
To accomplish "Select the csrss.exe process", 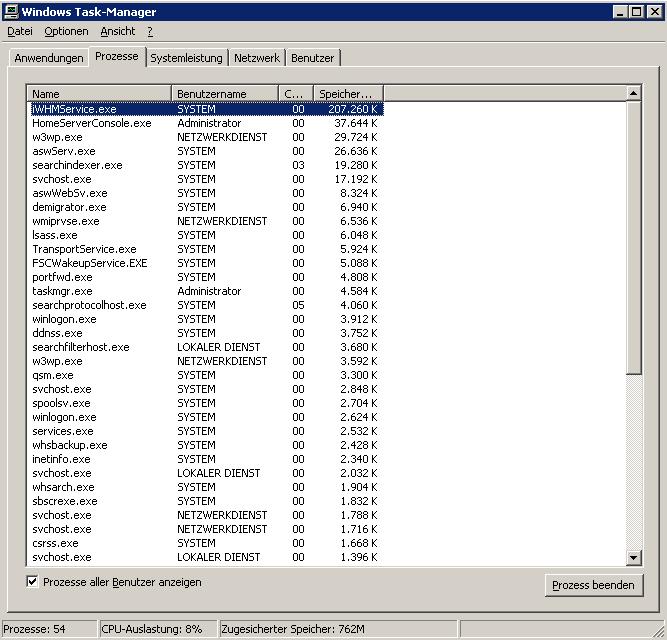I will tap(205, 543).
